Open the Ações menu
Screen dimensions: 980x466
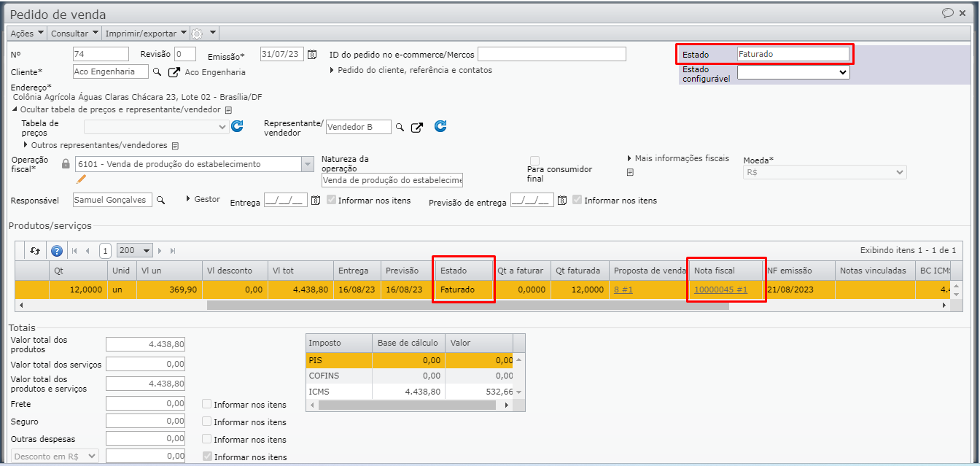(x=27, y=34)
